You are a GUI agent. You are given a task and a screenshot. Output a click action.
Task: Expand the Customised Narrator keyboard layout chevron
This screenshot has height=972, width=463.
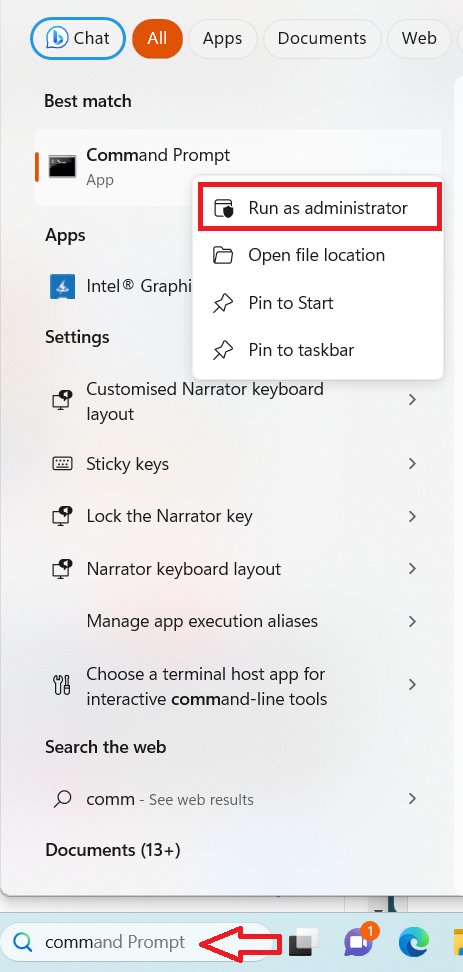pyautogui.click(x=412, y=400)
